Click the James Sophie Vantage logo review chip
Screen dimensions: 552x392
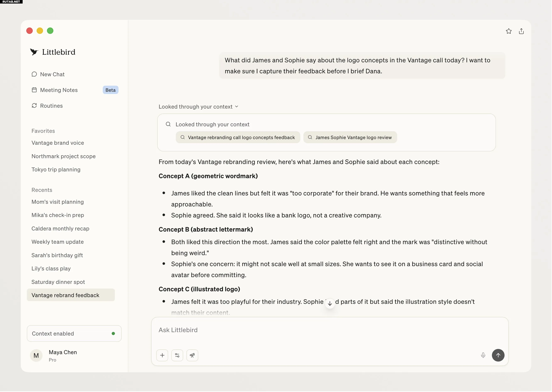point(350,137)
